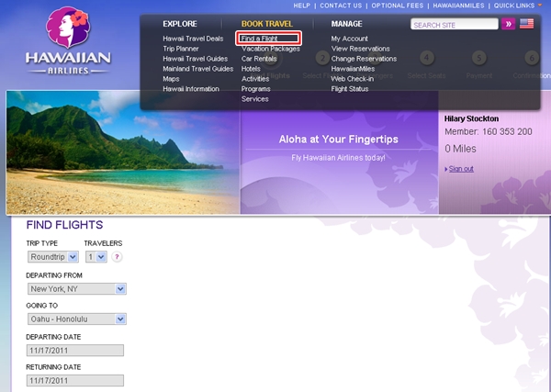Click the beach banner image
This screenshot has width=551, height=392.
(123, 152)
